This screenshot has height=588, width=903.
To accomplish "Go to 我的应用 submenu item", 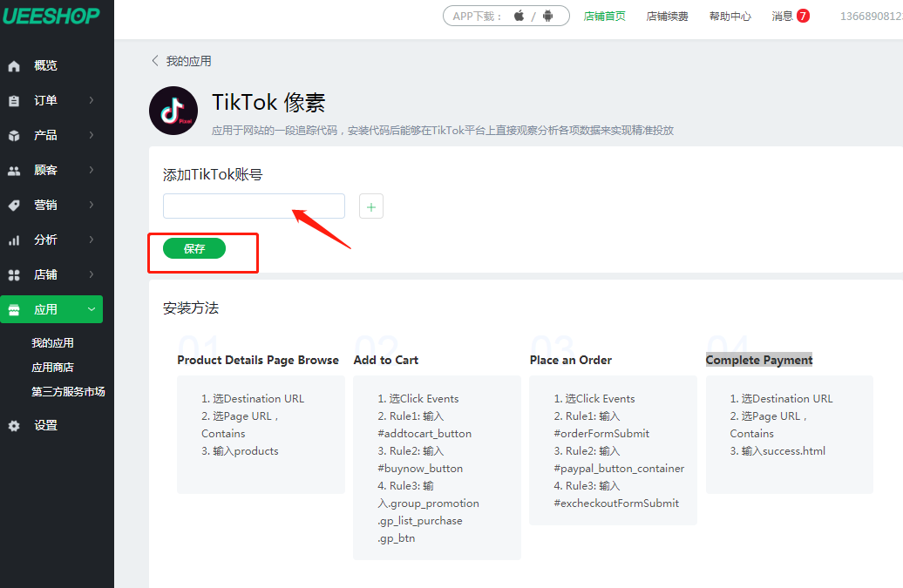I will point(52,343).
